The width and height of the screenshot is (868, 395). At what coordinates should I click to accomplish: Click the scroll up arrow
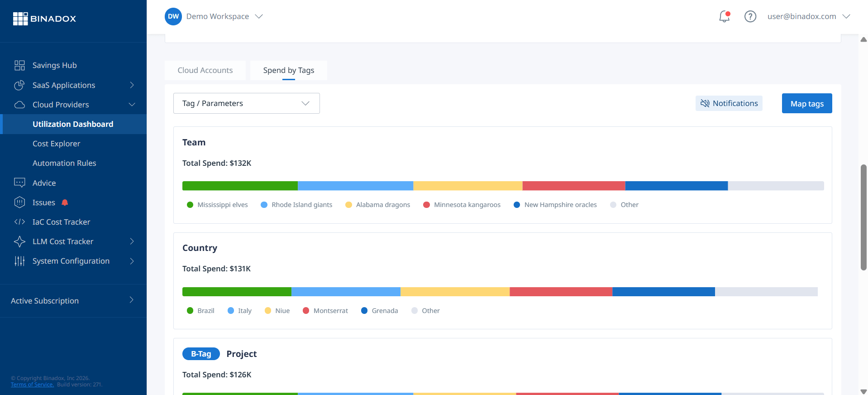tap(863, 39)
